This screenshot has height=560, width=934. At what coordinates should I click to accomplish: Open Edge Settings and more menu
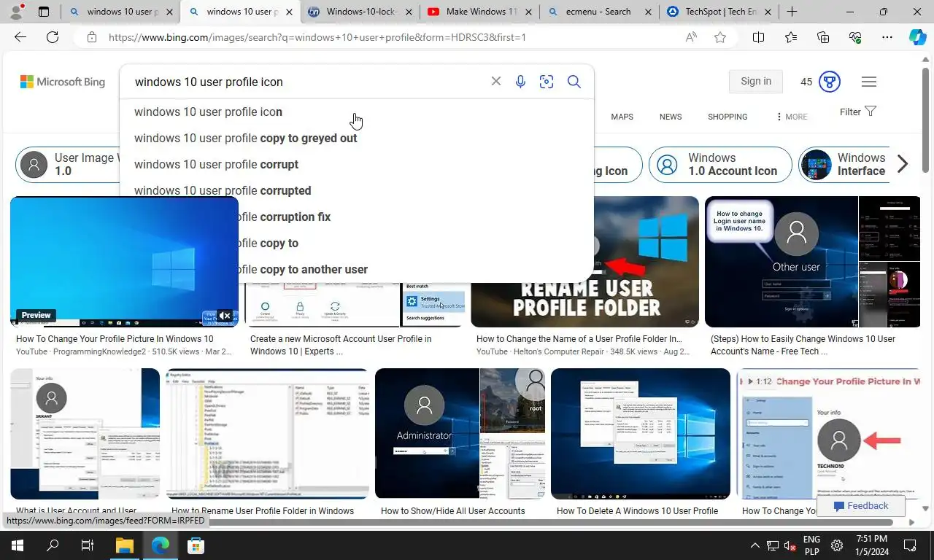[x=887, y=37]
